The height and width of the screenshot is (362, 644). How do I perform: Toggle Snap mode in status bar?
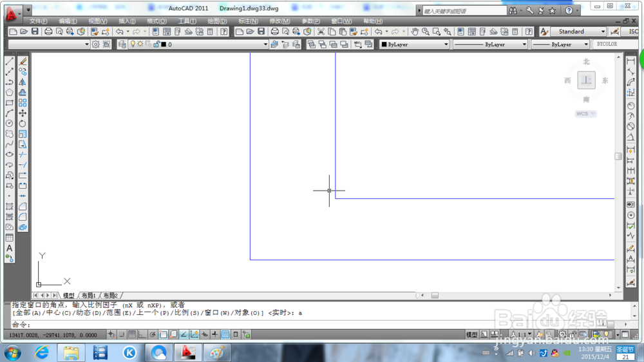click(x=122, y=334)
